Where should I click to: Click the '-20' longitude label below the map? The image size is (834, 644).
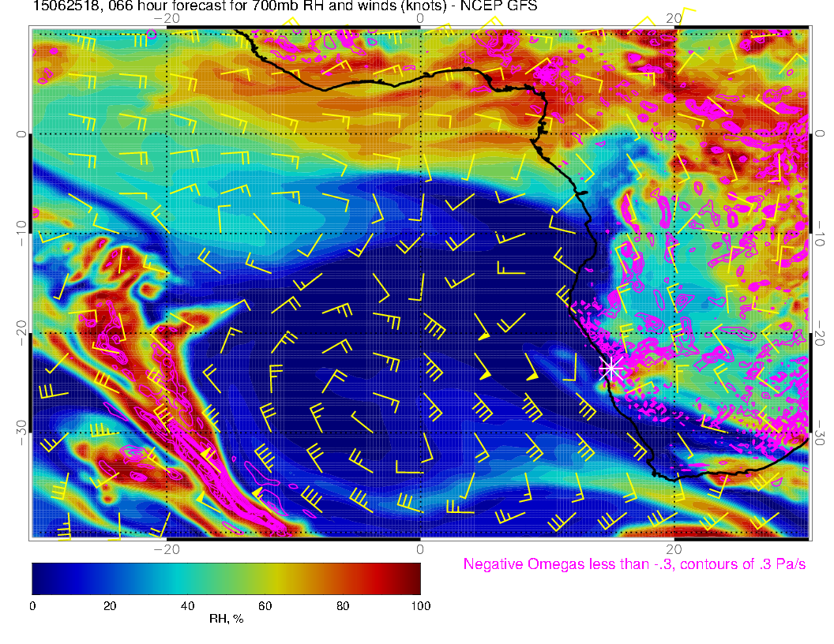167,549
